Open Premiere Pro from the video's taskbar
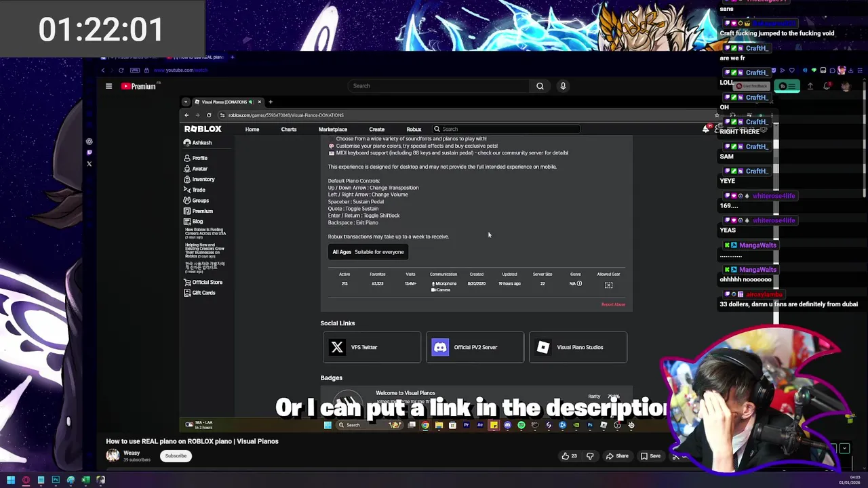This screenshot has height=488, width=868. pos(466,425)
